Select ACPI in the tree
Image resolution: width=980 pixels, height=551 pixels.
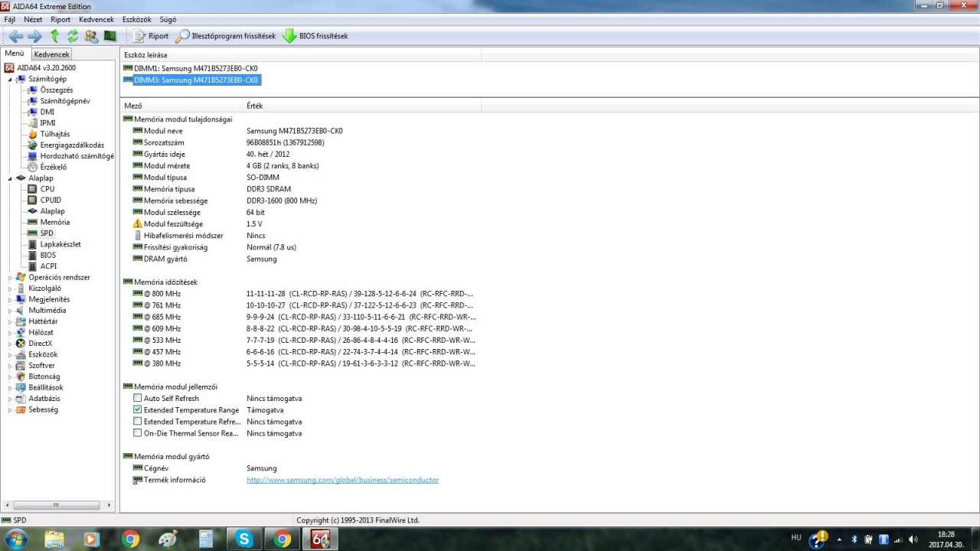pos(48,266)
